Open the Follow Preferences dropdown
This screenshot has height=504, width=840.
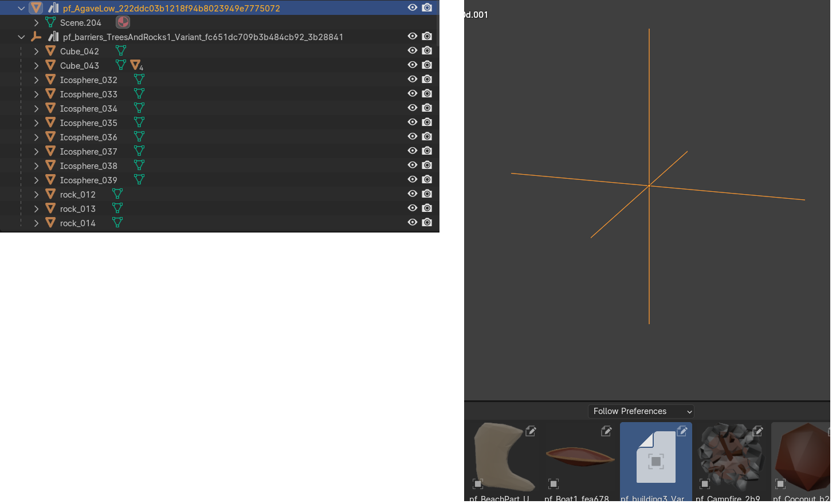[x=641, y=411]
